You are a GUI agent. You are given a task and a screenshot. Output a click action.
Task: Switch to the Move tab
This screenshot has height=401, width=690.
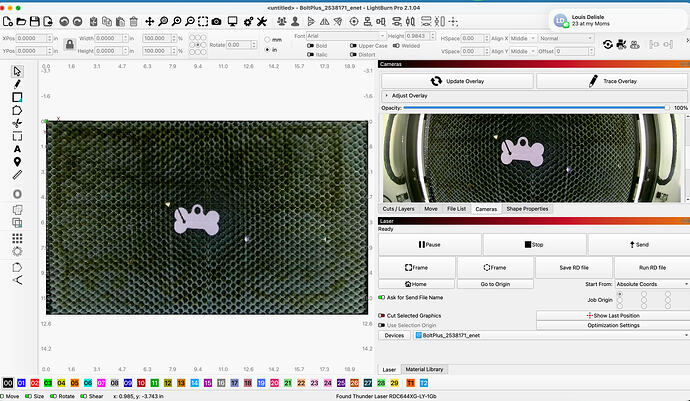click(431, 209)
